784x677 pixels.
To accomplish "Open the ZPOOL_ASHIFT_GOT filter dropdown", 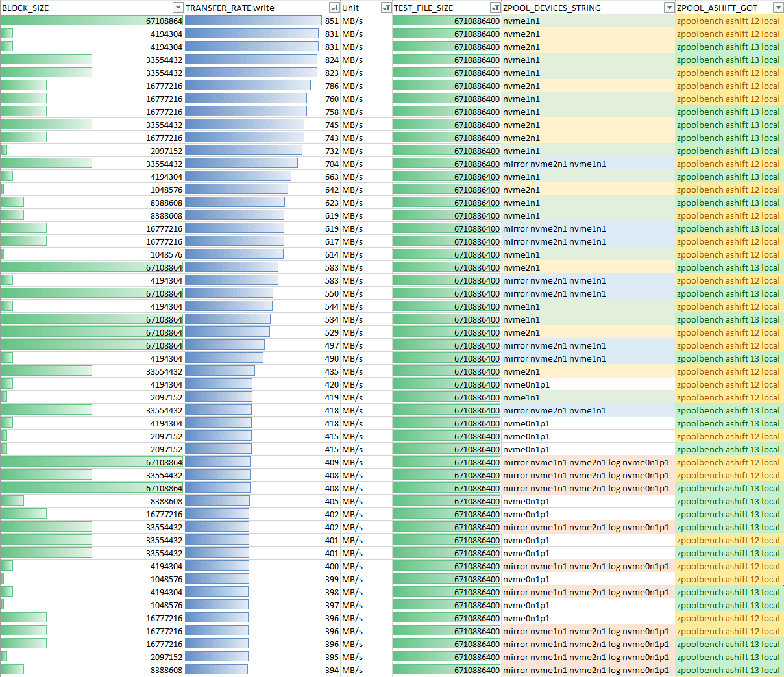I will pyautogui.click(x=778, y=8).
